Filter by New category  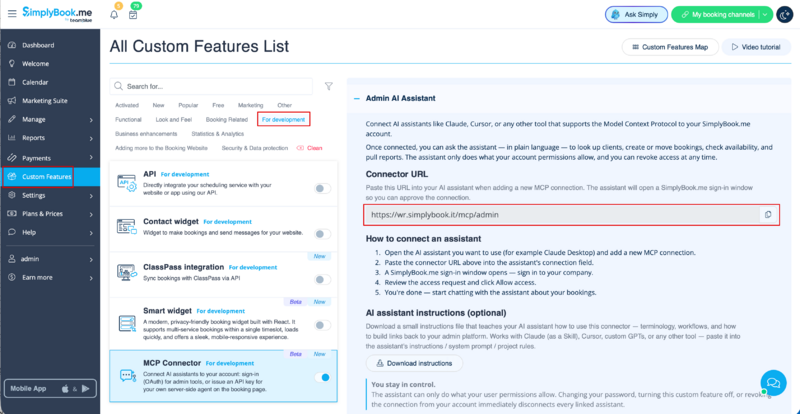(158, 105)
